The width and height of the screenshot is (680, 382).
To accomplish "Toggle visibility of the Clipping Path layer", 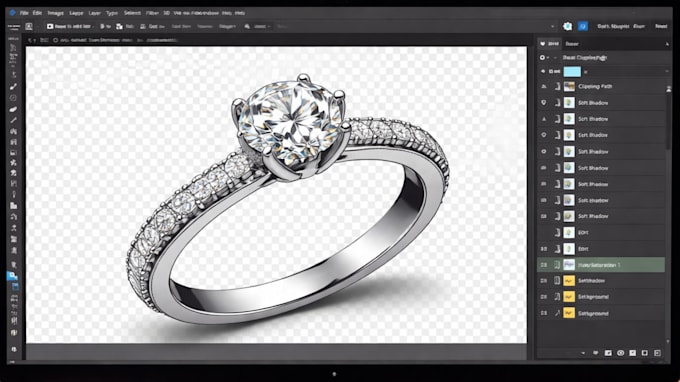I will coord(543,86).
